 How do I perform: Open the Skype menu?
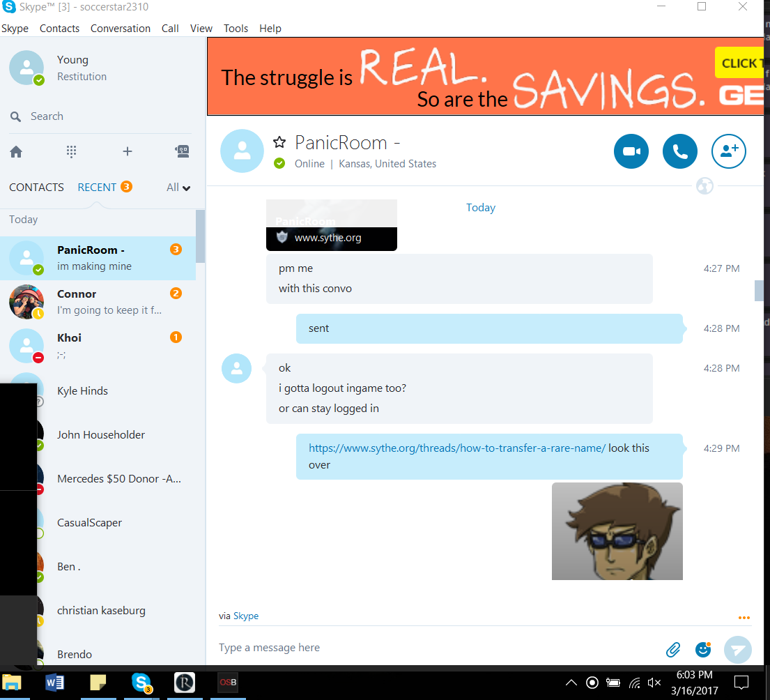[x=15, y=29]
